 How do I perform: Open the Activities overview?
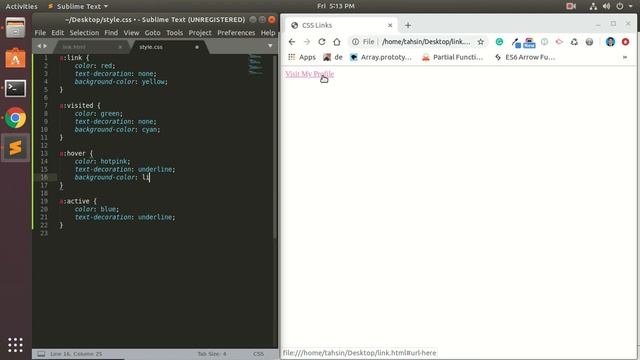(x=21, y=6)
